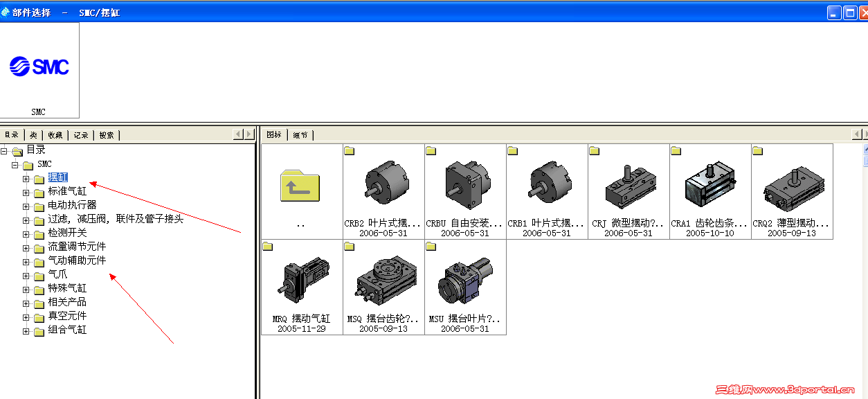Open the folder icon beside 摆缸 in the tree

click(x=39, y=177)
